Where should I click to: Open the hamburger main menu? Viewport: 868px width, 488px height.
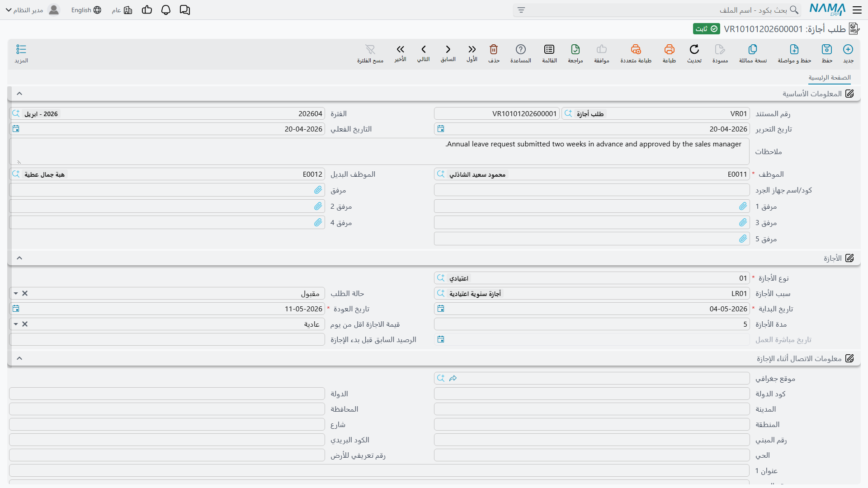(857, 10)
